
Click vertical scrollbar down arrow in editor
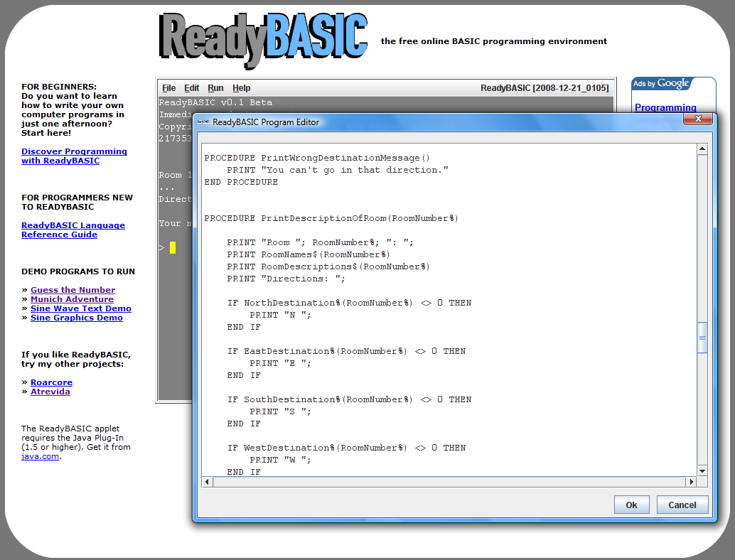pos(702,470)
